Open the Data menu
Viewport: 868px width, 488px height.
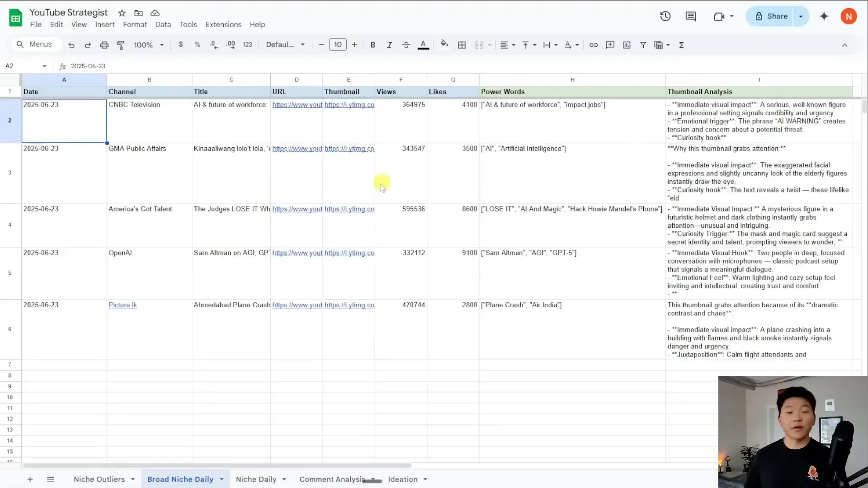(163, 24)
